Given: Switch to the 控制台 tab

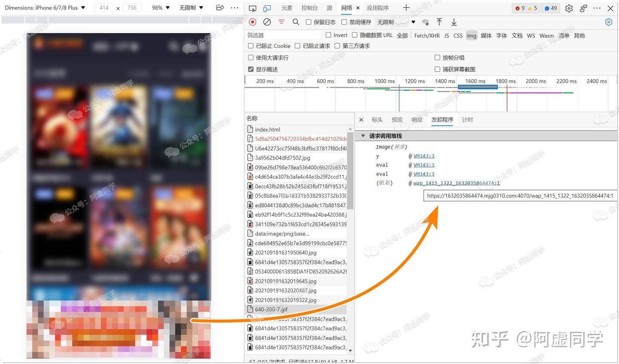Looking at the screenshot, I should click(x=309, y=8).
